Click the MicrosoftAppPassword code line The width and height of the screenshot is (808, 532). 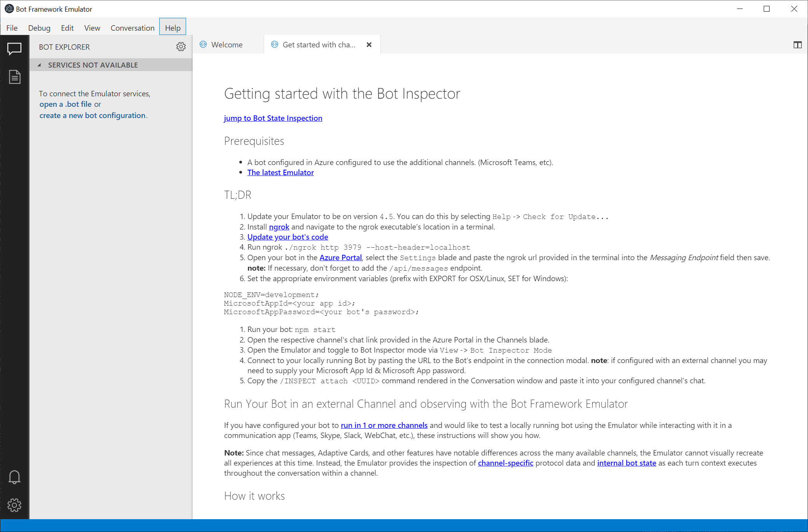pyautogui.click(x=321, y=312)
